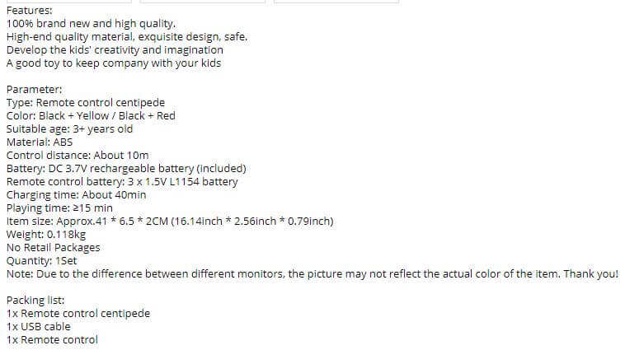Click the "Packing list:" heading
The height and width of the screenshot is (350, 644).
click(x=35, y=300)
